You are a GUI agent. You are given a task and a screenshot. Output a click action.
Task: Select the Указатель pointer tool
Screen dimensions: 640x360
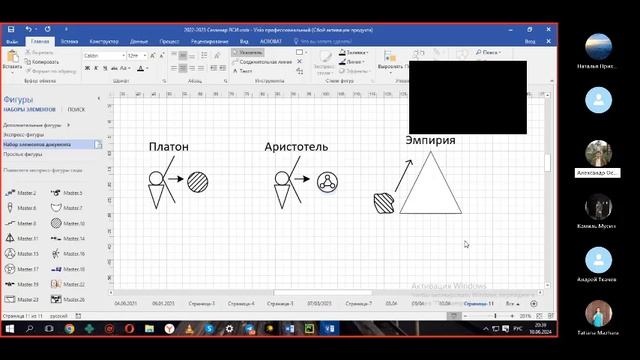(x=248, y=52)
